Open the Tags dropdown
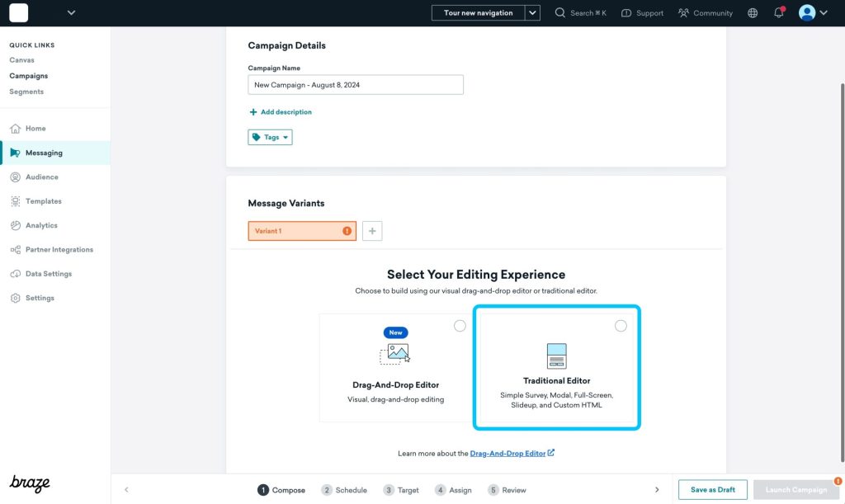845x504 pixels. pos(270,137)
